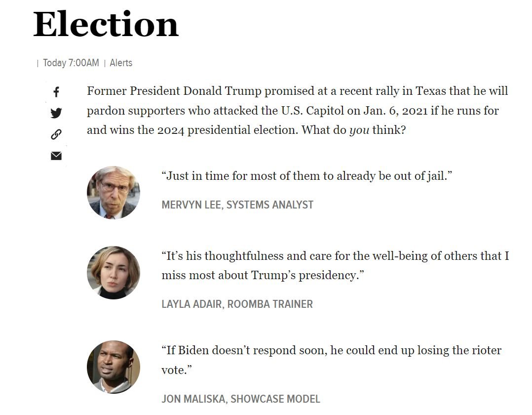Click Mervyn Lee's profile photo
This screenshot has height=415, width=532.
114,192
